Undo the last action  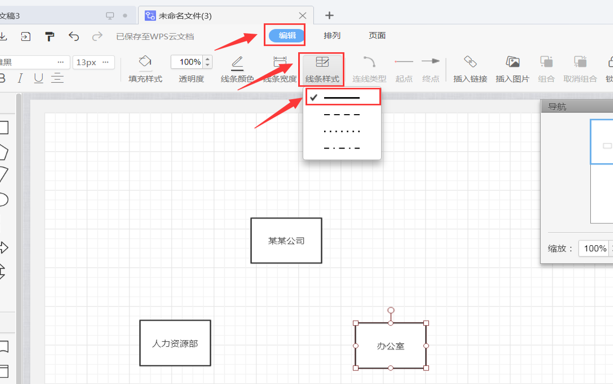click(74, 36)
